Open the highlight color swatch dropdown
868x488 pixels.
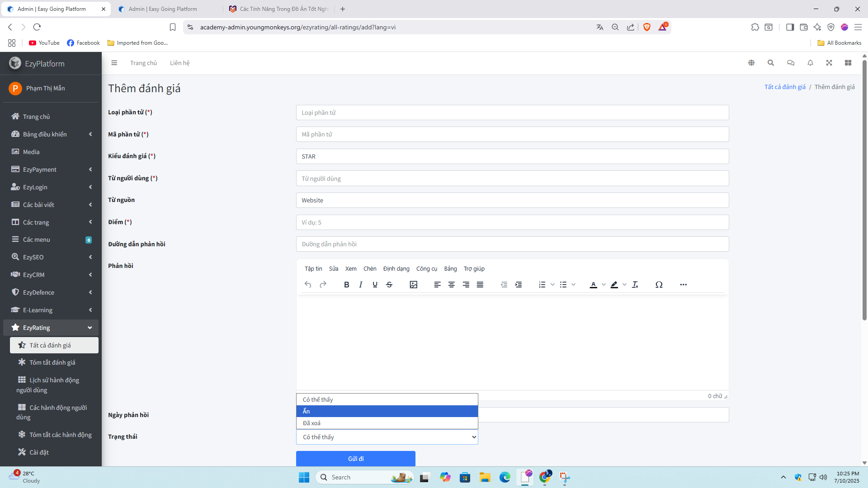point(625,285)
